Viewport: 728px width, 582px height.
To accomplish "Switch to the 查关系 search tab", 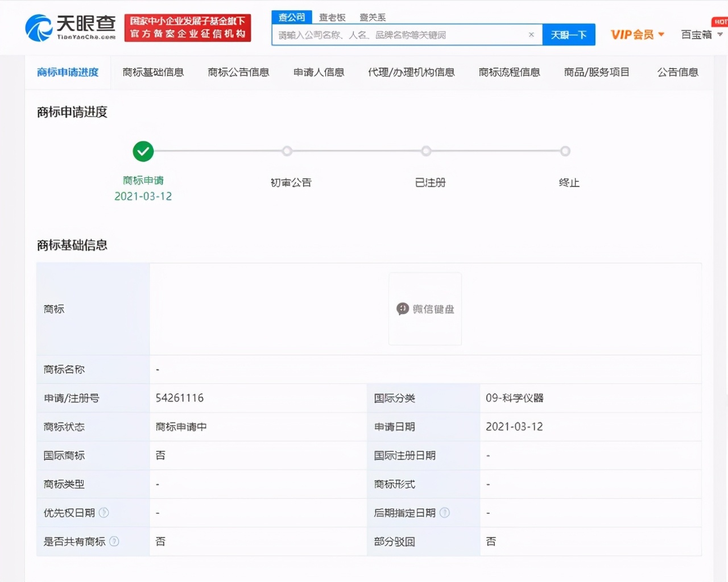I will point(372,17).
